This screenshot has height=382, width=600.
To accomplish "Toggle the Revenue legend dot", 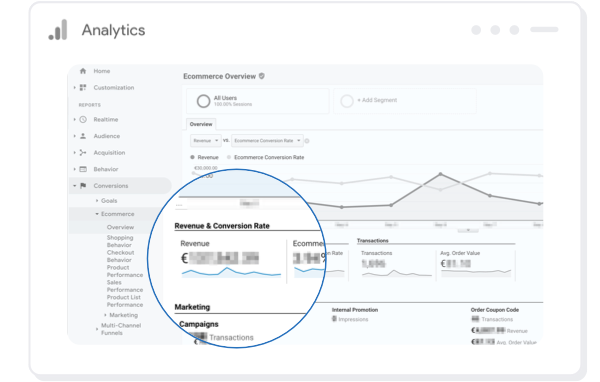I will 192,157.
